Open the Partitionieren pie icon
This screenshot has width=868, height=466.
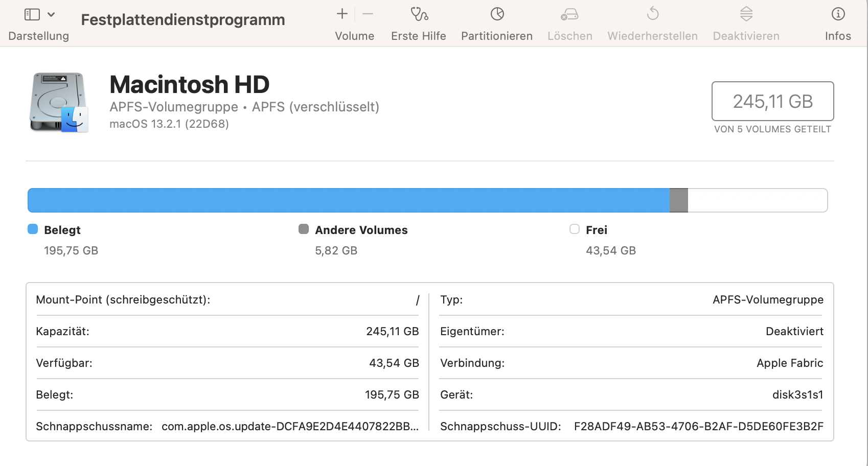(497, 14)
